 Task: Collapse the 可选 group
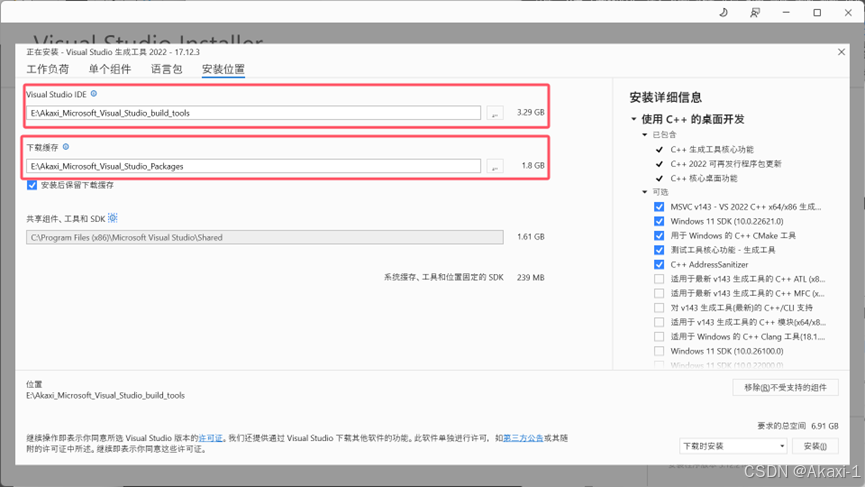point(644,192)
